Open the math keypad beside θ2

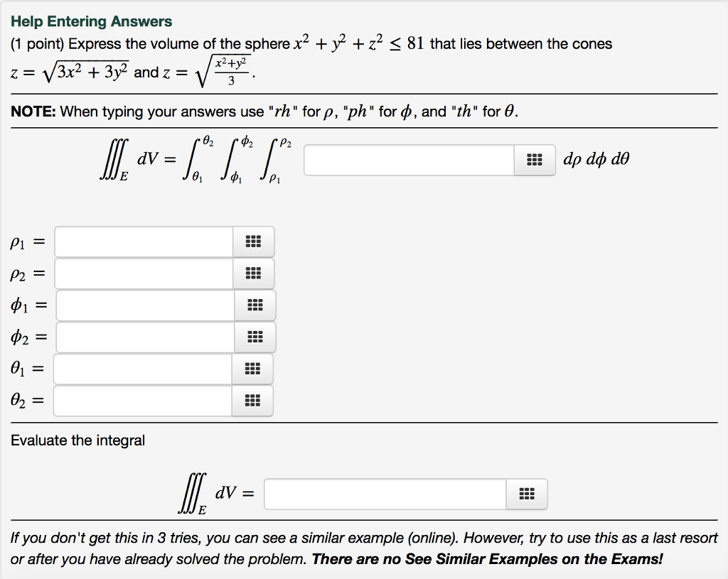point(254,401)
